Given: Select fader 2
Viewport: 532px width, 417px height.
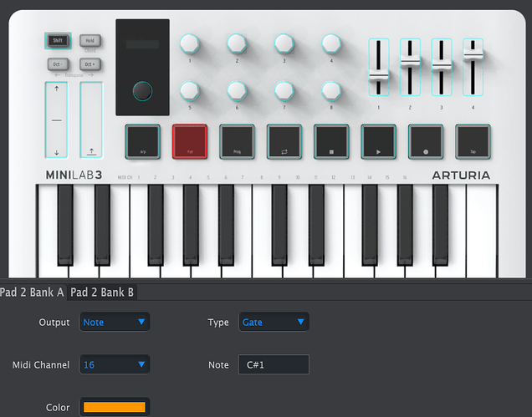Looking at the screenshot, I should point(410,67).
